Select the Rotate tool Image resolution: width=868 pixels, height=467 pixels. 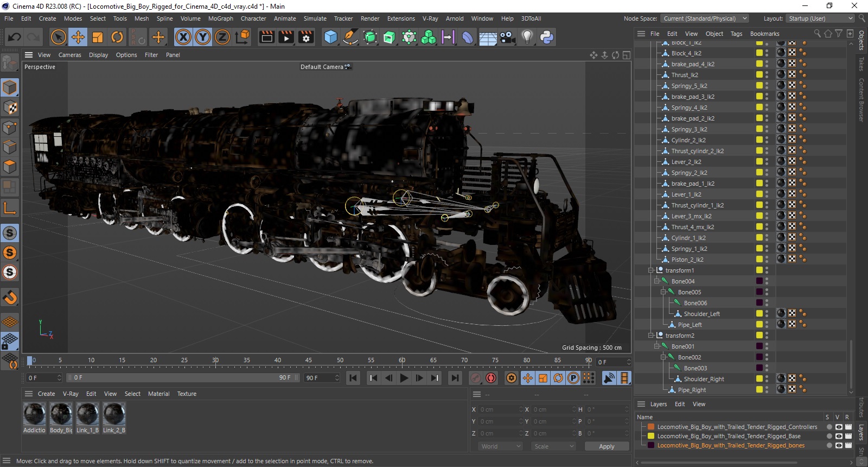[x=117, y=37]
